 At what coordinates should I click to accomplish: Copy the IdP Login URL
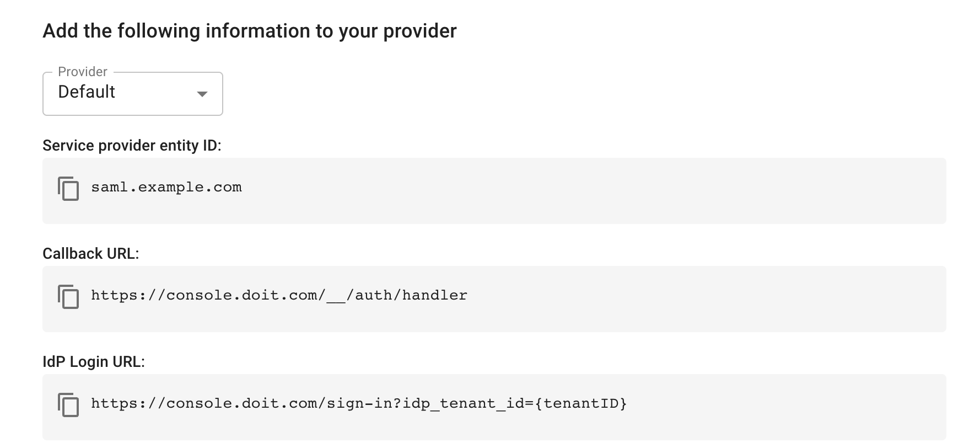68,405
